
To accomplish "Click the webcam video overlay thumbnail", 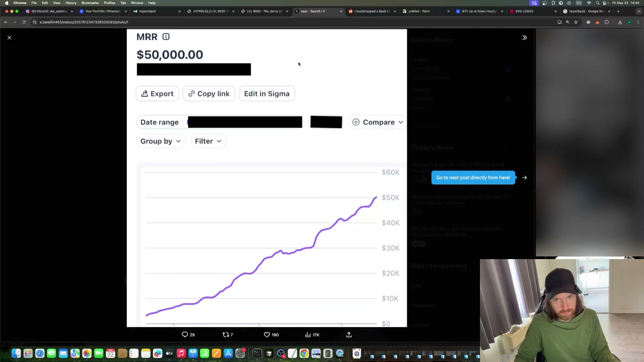I will (562, 310).
